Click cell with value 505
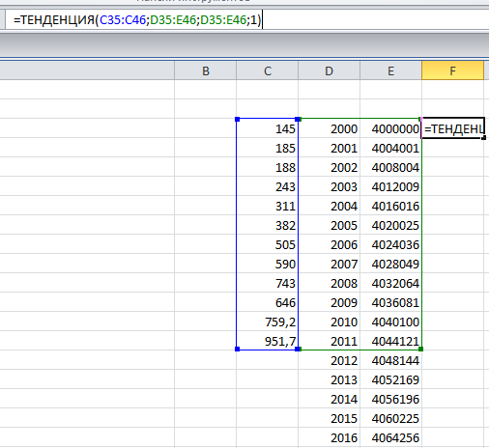Viewport: 489px width, 448px height. [268, 244]
